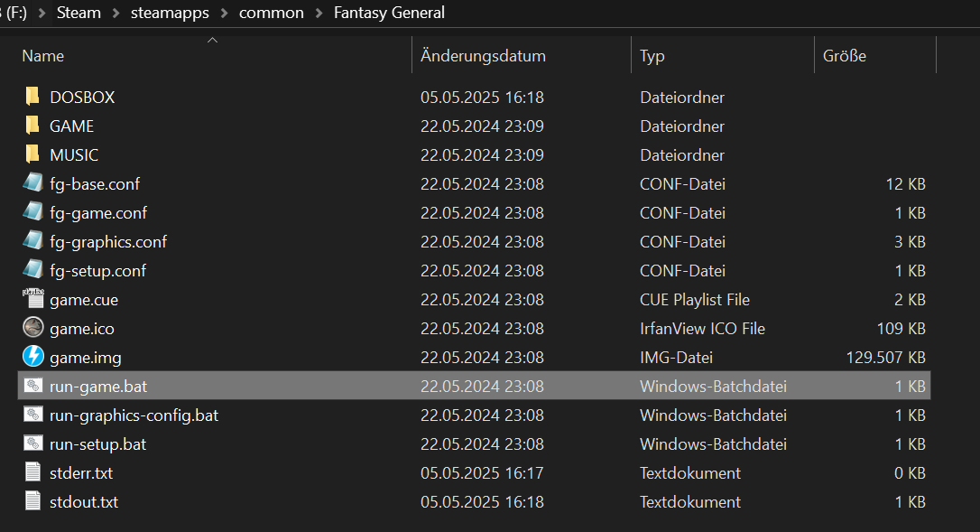Click the stderr.txt document icon
Image resolution: width=980 pixels, height=532 pixels.
coord(33,471)
